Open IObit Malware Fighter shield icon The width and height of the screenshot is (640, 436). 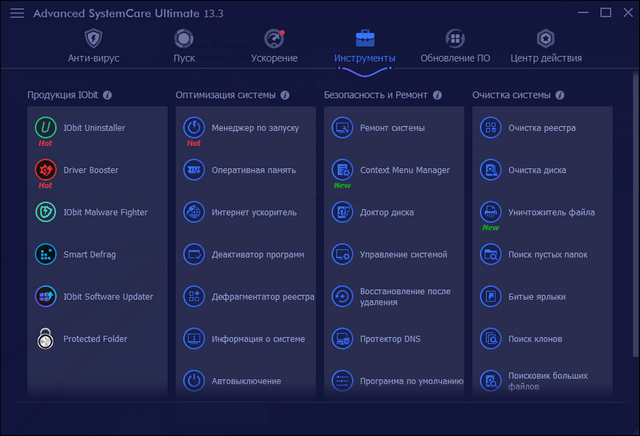46,212
